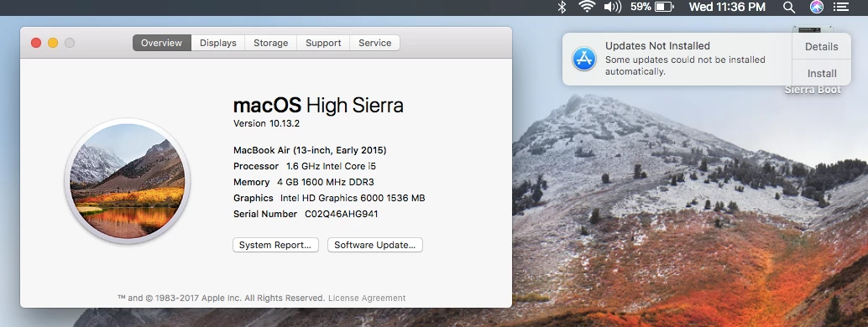Viewport: 868px width, 327px height.
Task: Minimize the About This Mac window
Action: pyautogui.click(x=53, y=43)
